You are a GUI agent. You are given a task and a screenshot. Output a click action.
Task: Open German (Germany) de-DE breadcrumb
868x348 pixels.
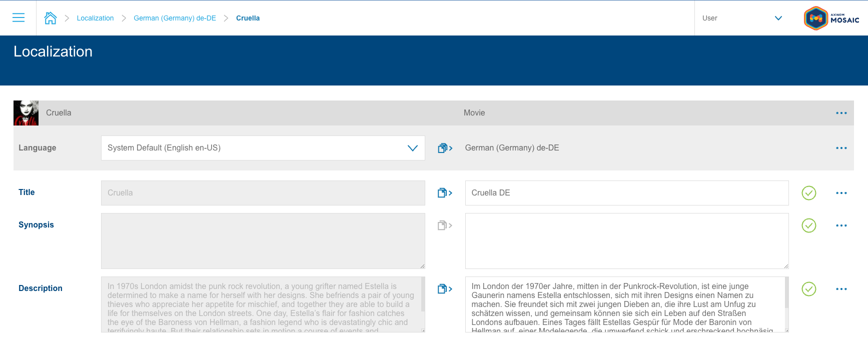175,18
